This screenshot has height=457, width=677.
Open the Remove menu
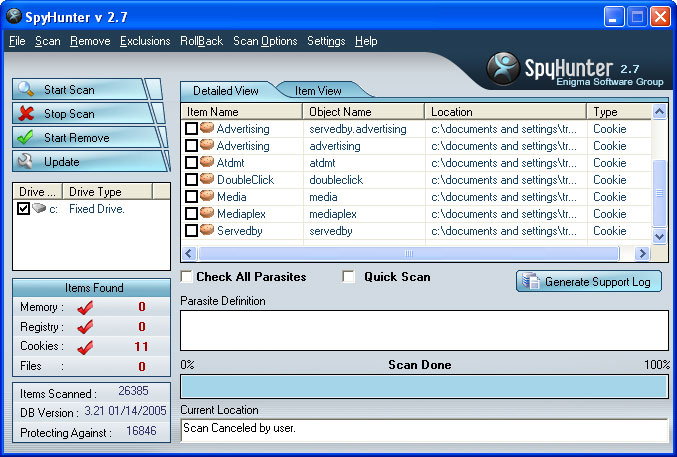(90, 41)
